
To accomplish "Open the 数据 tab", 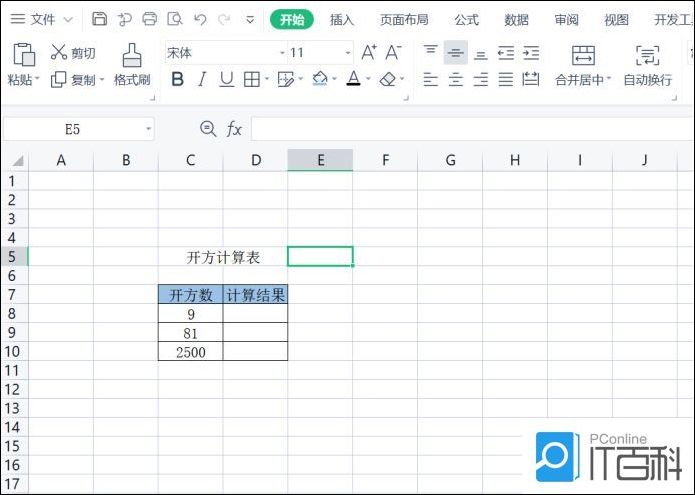I will pyautogui.click(x=516, y=19).
